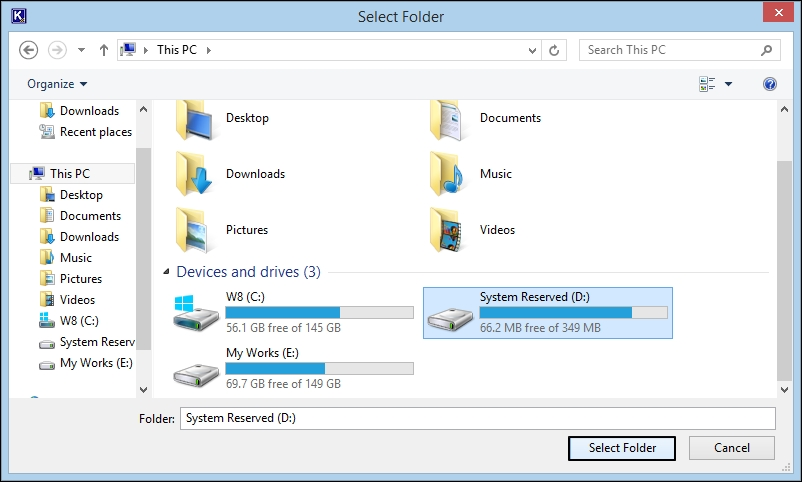The image size is (802, 482).
Task: Click the magnifying glass search icon
Action: (x=766, y=50)
